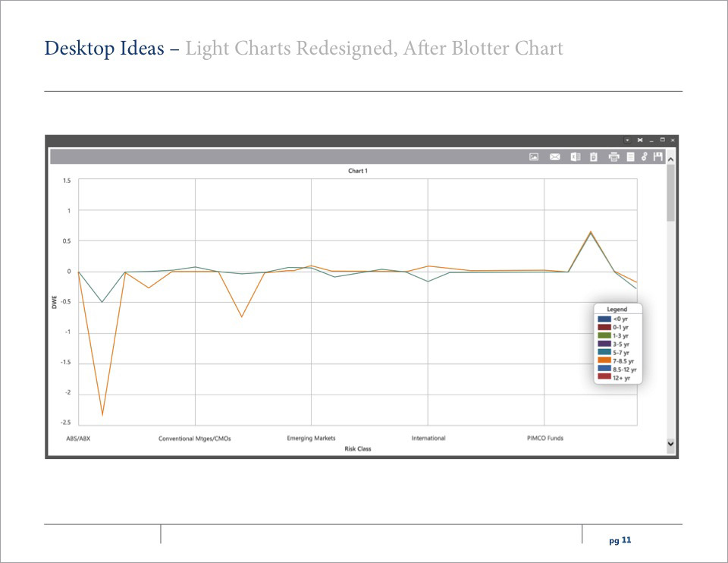Select the <0 yr legend swatch
This screenshot has height=563, width=728.
pyautogui.click(x=604, y=319)
